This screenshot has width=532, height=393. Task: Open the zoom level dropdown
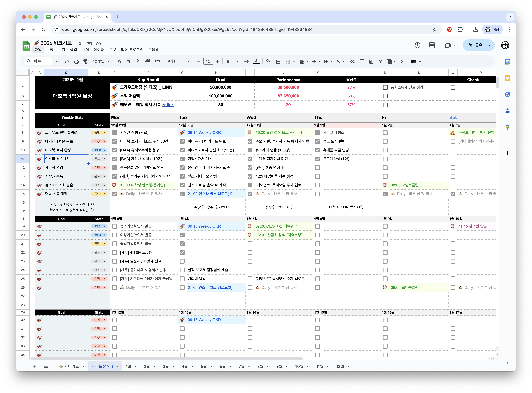pyautogui.click(x=101, y=61)
